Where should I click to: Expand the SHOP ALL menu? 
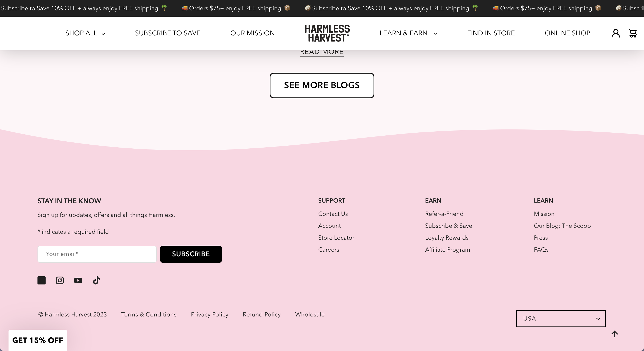(x=85, y=33)
